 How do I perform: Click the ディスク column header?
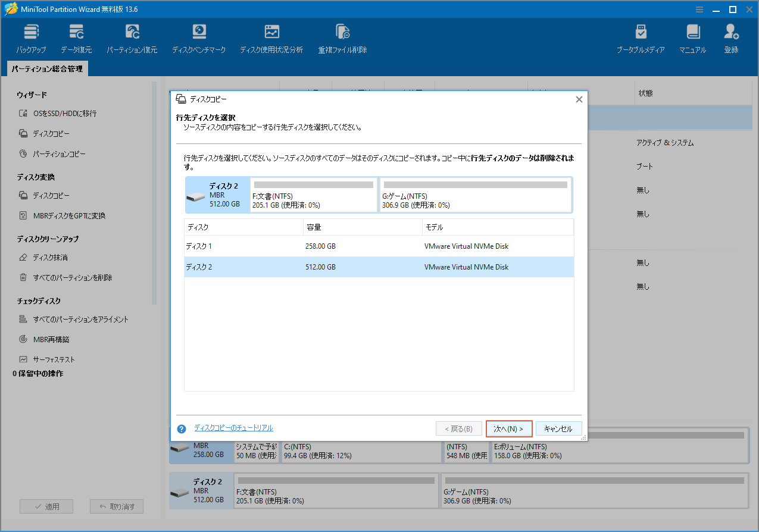(243, 227)
